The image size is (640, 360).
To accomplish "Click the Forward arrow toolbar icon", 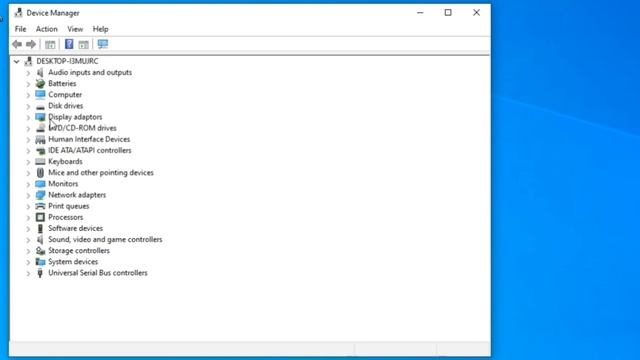I will click(31, 44).
